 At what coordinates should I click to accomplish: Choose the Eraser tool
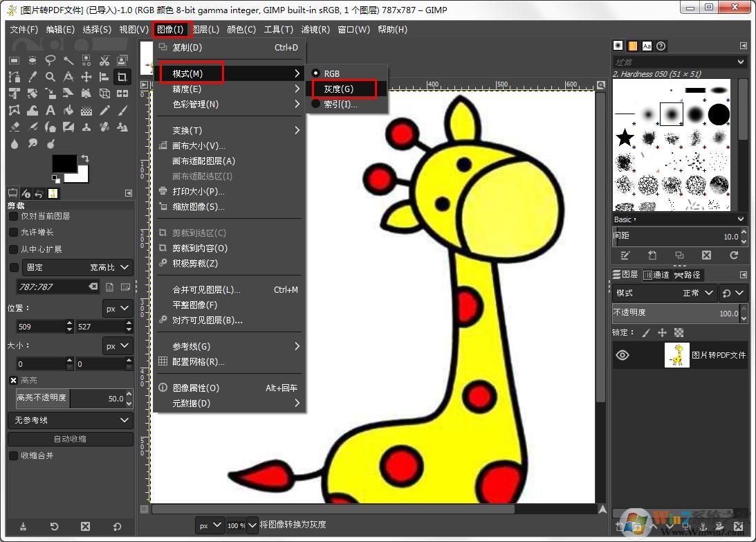tap(14, 127)
